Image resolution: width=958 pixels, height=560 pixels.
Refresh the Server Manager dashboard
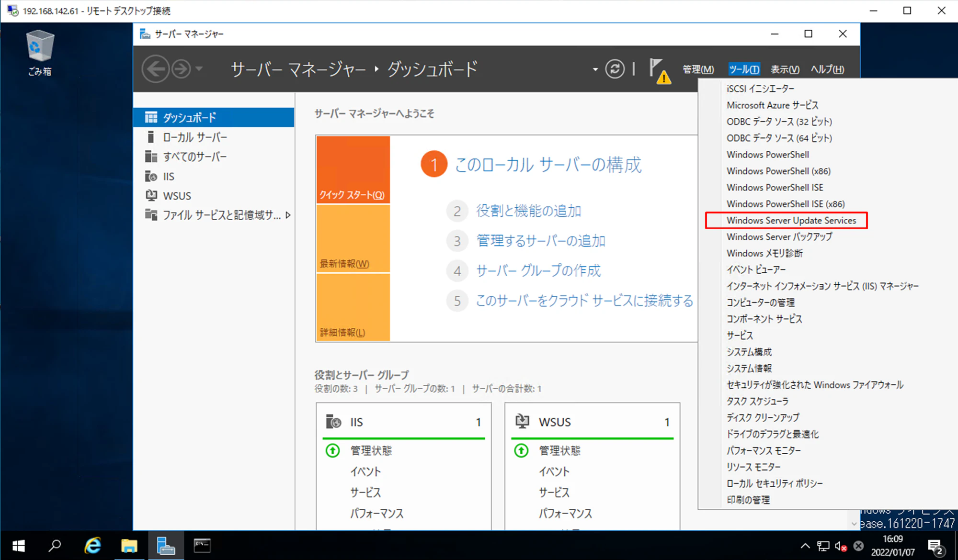(615, 69)
